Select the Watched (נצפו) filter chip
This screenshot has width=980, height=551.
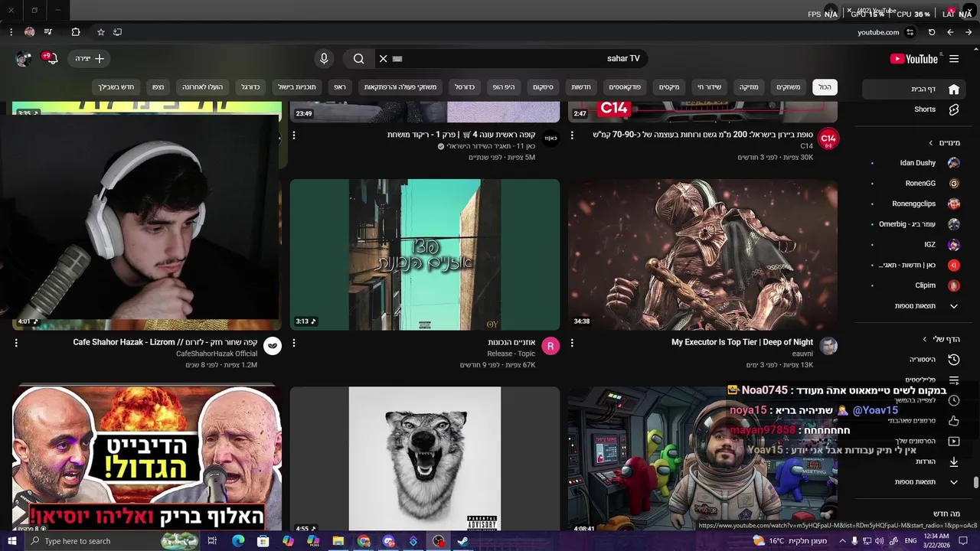click(x=158, y=86)
